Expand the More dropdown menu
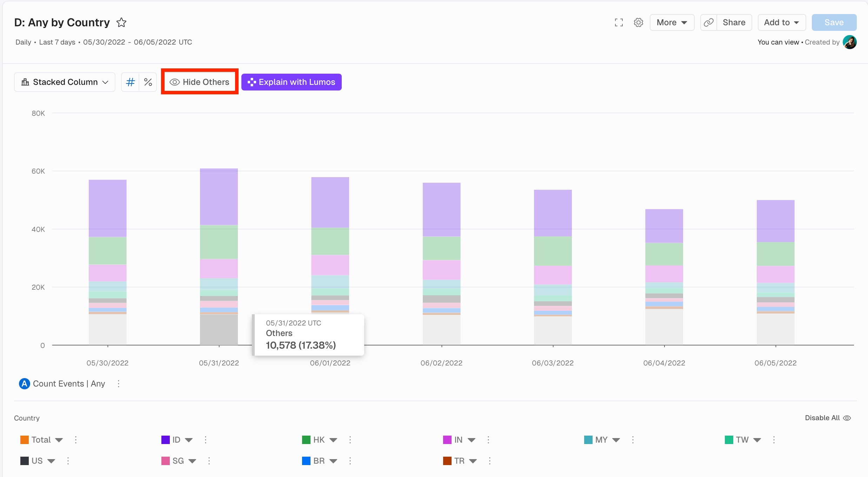 (672, 22)
